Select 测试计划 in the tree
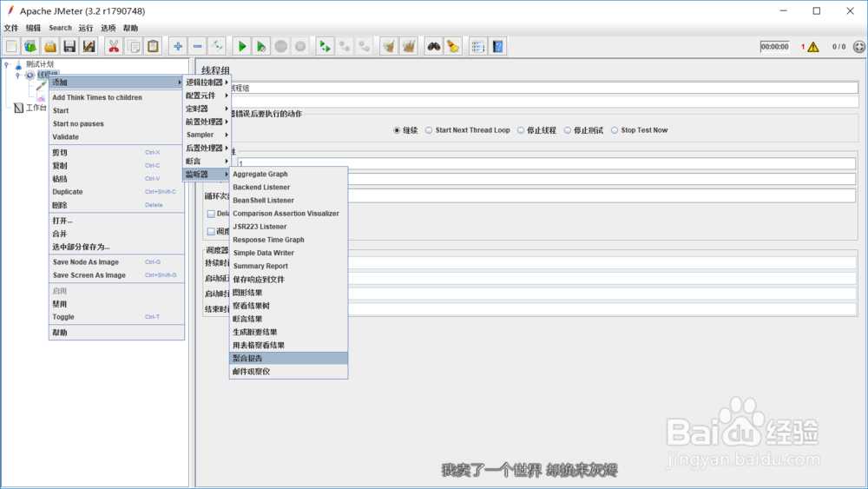Viewport: 868px width, 489px height. pos(40,64)
